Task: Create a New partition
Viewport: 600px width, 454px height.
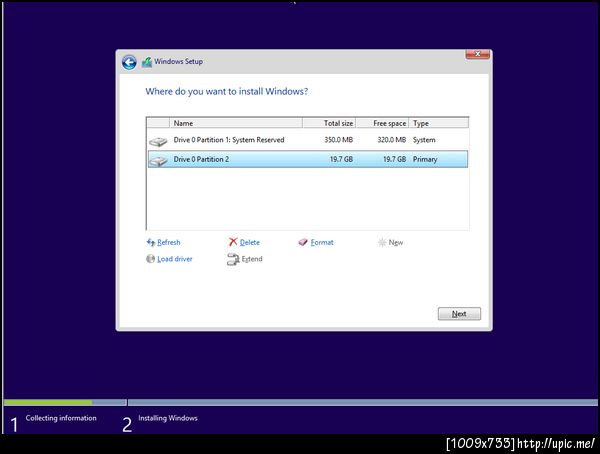Action: click(x=396, y=242)
